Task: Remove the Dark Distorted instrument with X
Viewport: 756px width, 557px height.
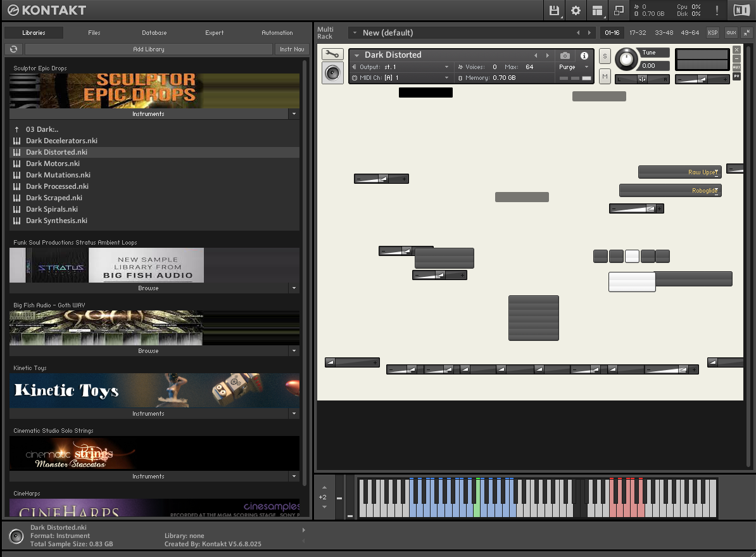Action: (x=737, y=49)
